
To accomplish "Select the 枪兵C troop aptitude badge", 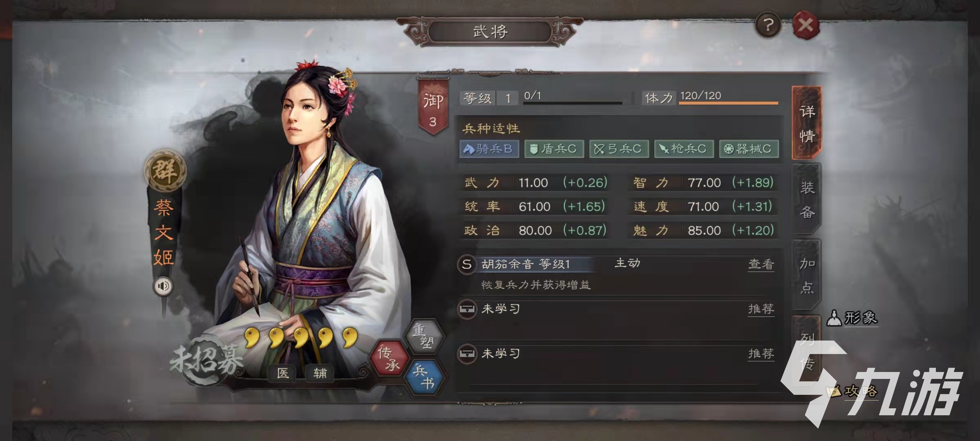I will pyautogui.click(x=684, y=149).
